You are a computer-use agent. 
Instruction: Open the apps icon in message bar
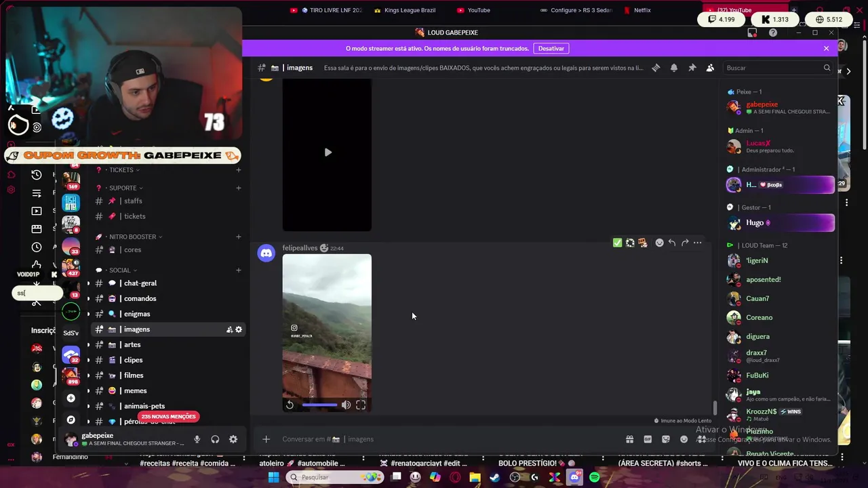point(701,439)
